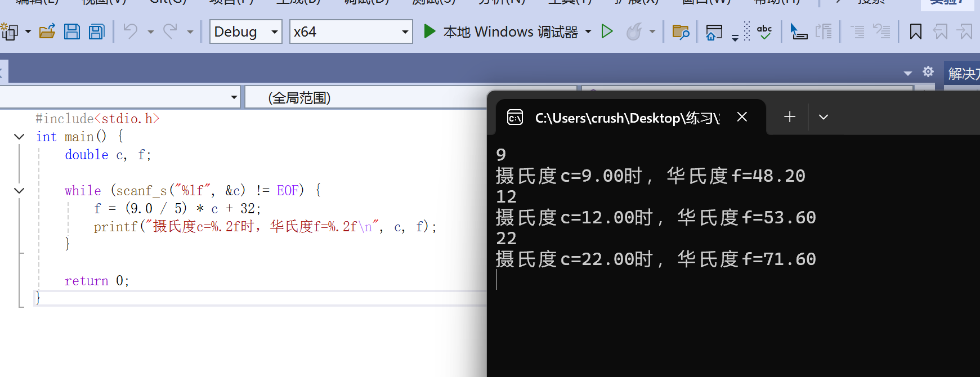This screenshot has height=377, width=980.
Task: Click the comment out lines icon
Action: 857,32
